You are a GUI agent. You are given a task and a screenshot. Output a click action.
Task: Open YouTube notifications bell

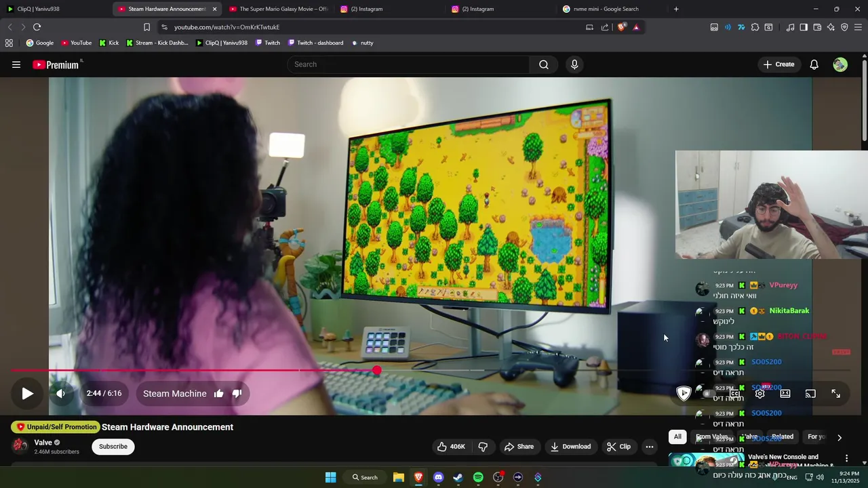coord(814,64)
